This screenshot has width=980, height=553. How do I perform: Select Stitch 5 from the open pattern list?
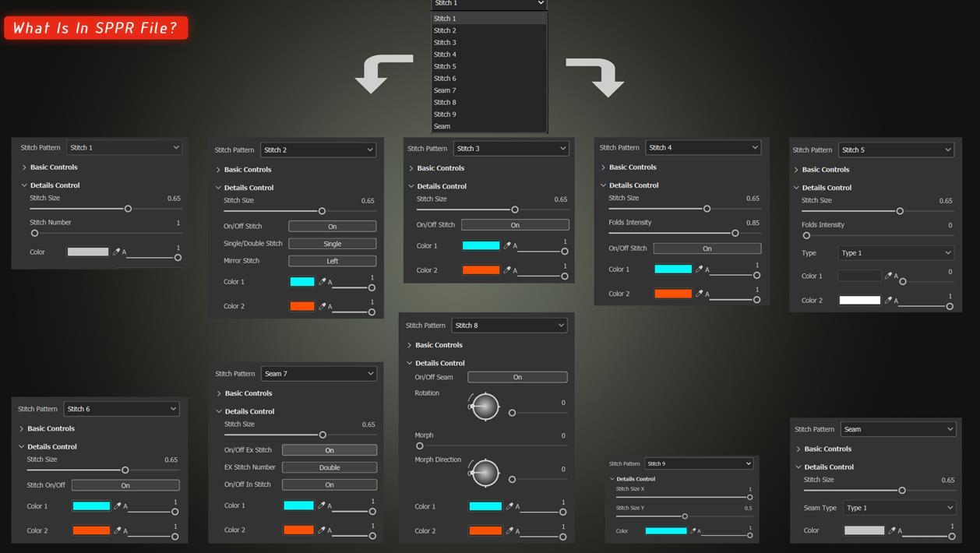point(445,66)
